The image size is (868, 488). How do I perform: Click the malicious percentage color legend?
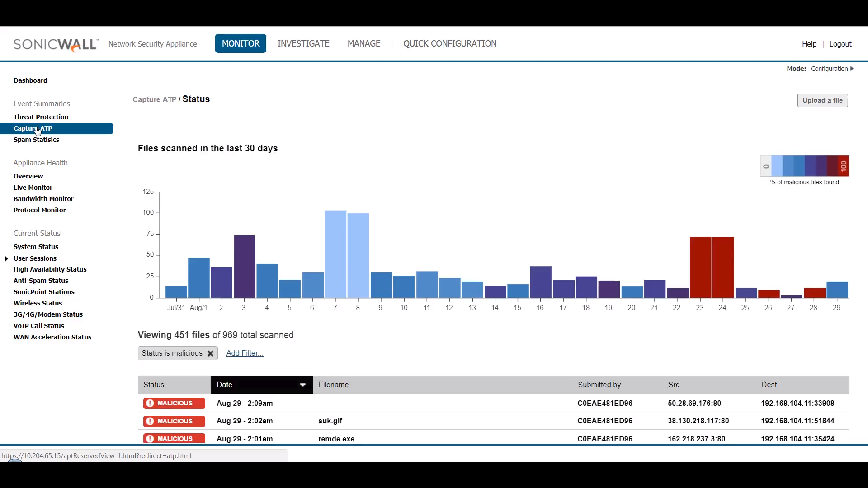pos(804,166)
